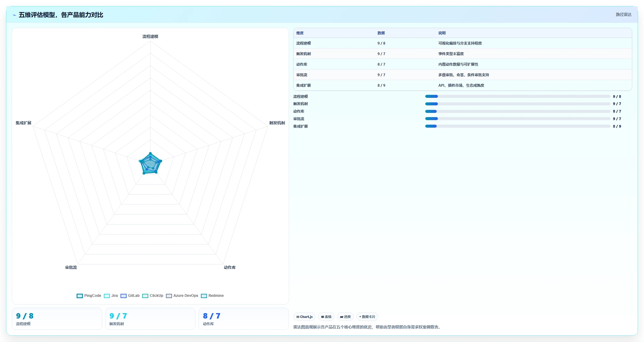
Task: Click the radar chart data polygon
Action: tap(150, 164)
